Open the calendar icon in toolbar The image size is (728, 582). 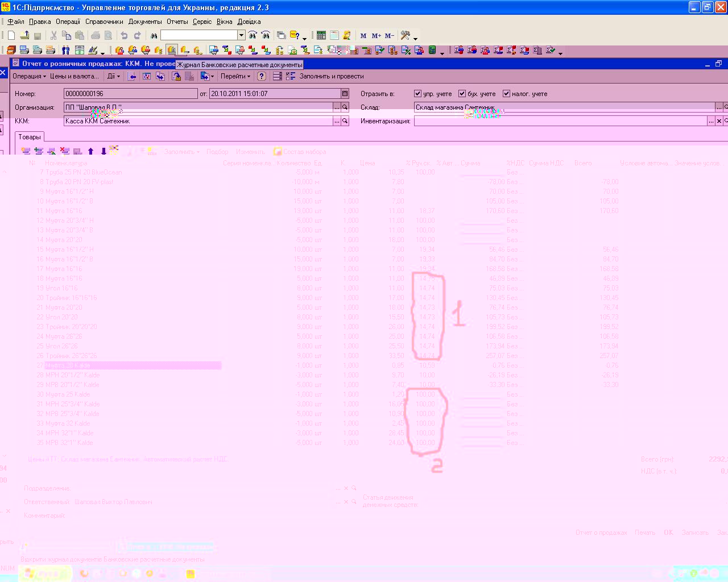(334, 35)
